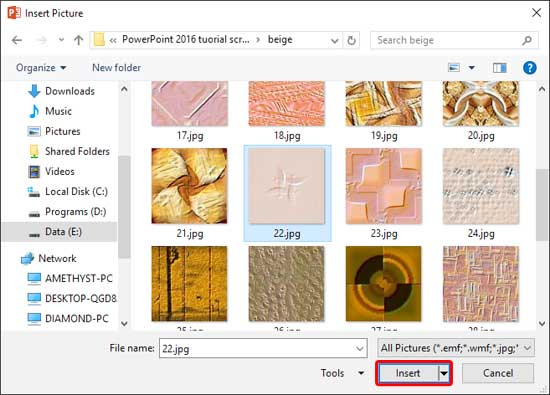Open the Insert button dropdown arrow
Viewport: 550px width, 395px height.
point(444,373)
